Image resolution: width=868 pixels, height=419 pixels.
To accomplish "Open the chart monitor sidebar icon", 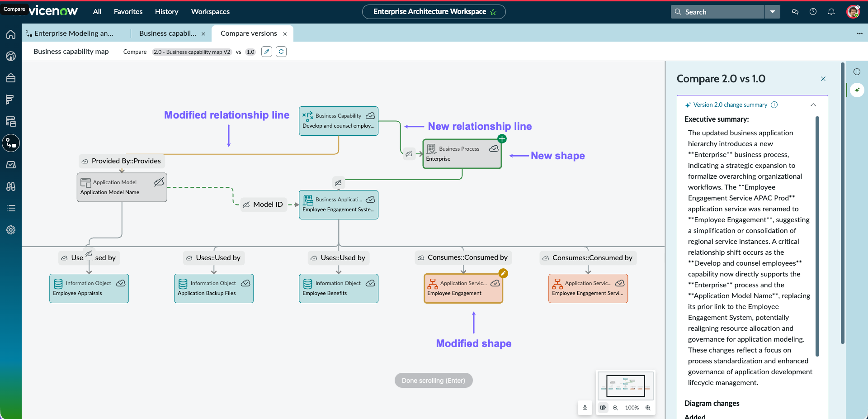I will click(11, 165).
